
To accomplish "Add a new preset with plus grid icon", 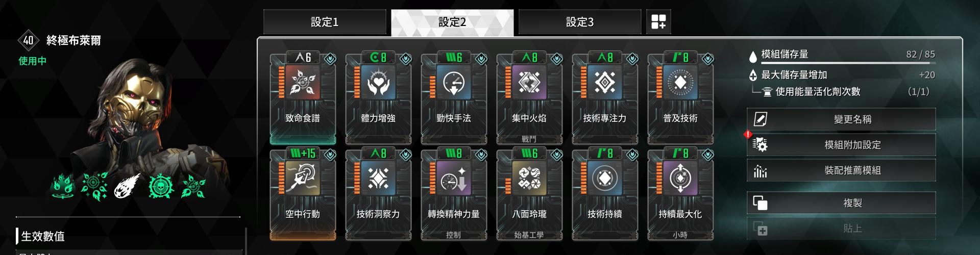I will click(658, 22).
